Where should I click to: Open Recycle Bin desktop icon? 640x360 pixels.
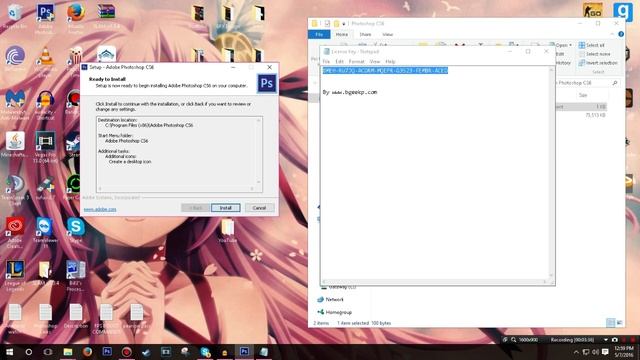(15, 16)
